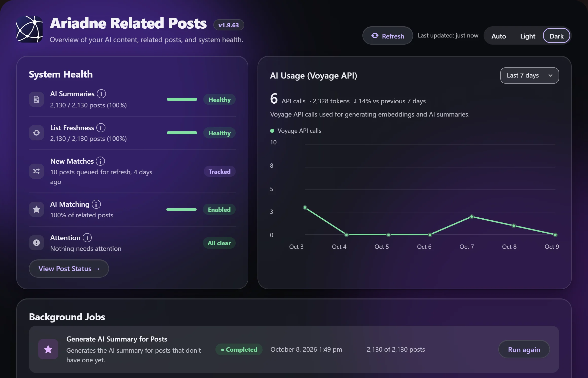Click the All clear badge

(x=219, y=243)
